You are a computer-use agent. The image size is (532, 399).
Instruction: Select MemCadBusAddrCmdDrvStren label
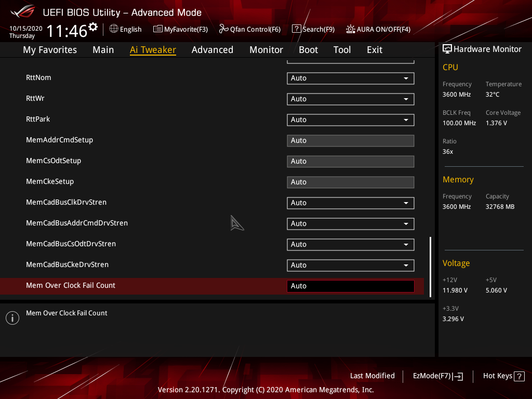pos(77,223)
